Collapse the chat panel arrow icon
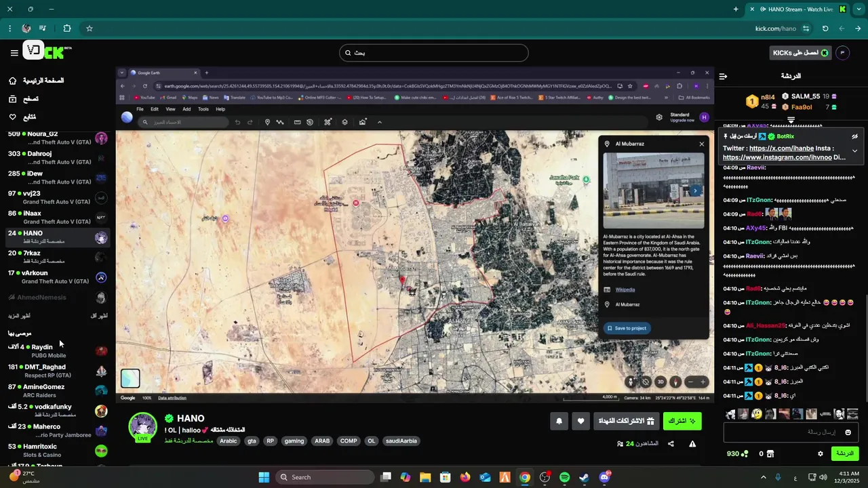Image resolution: width=868 pixels, height=488 pixels. [x=723, y=76]
